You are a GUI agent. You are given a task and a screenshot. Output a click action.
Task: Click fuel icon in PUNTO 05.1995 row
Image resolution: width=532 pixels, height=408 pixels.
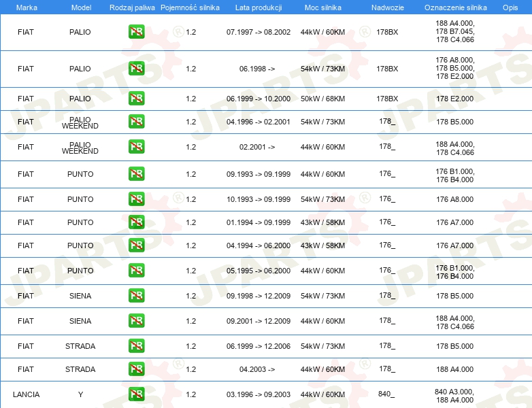(136, 271)
